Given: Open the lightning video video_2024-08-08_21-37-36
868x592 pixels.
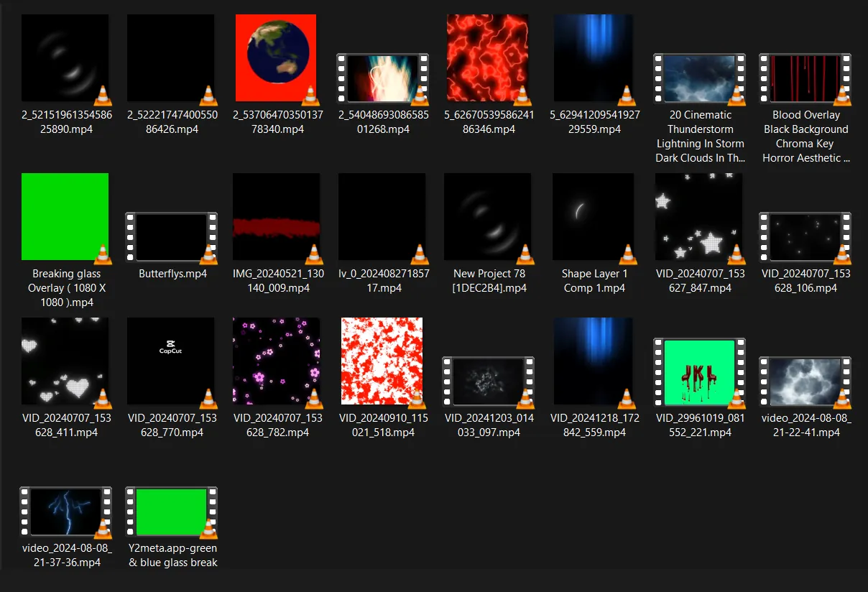Looking at the screenshot, I should click(65, 512).
